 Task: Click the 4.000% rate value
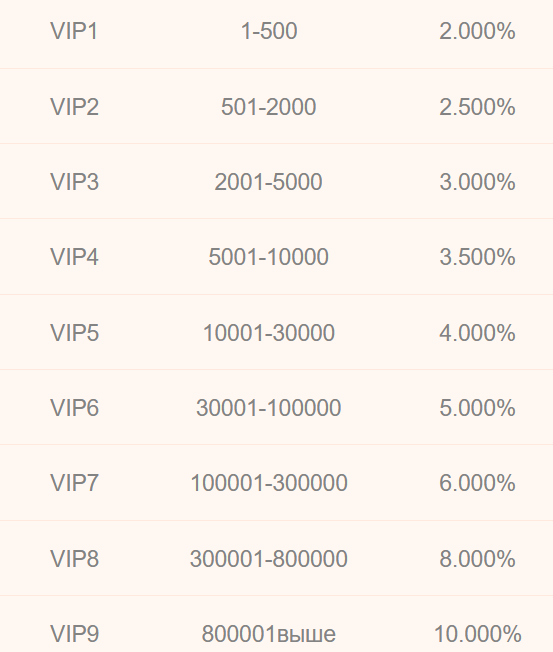477,333
